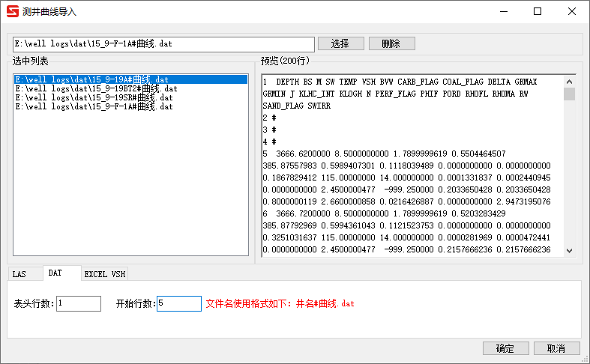Select 15_9-19A#曲线.dat in the list
The width and height of the screenshot is (590, 364).
point(130,79)
